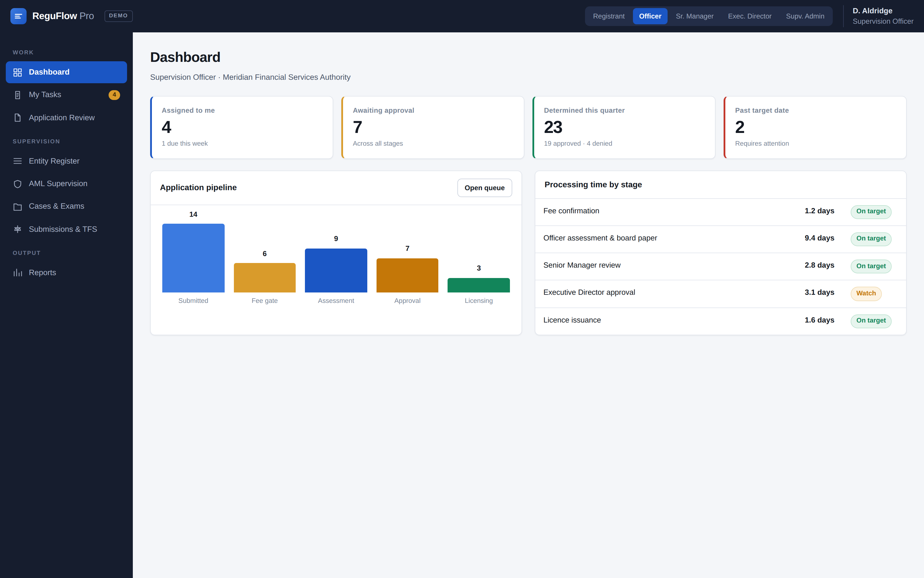This screenshot has width=924, height=578.
Task: Open the Determined this quarter card
Action: pyautogui.click(x=623, y=127)
